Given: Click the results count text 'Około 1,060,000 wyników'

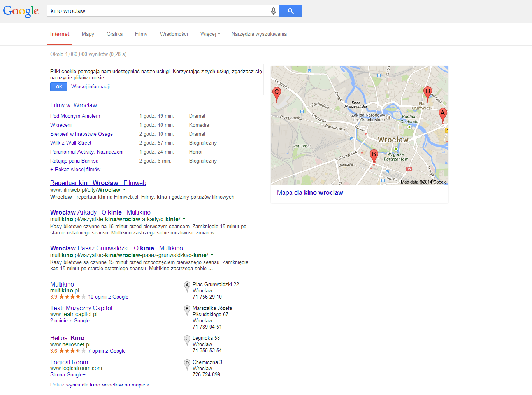Looking at the screenshot, I should 79,54.
